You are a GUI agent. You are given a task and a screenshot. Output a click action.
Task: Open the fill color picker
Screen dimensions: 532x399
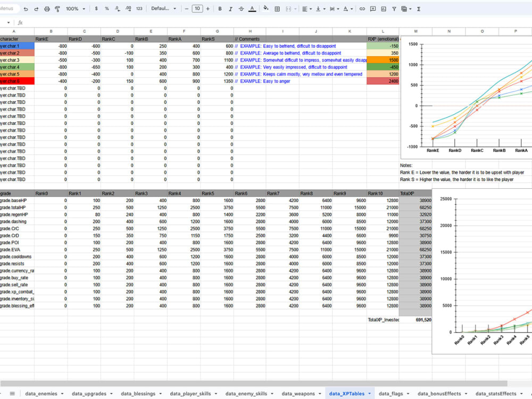(x=266, y=9)
